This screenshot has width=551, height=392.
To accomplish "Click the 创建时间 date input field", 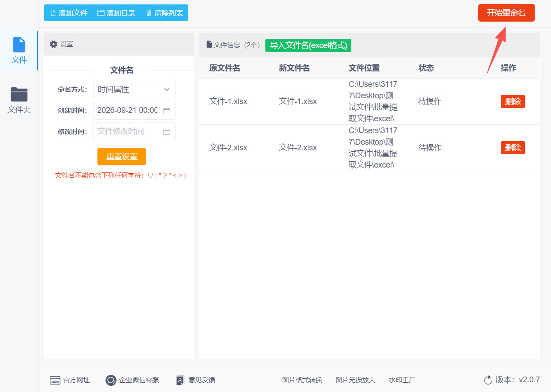I will [x=134, y=111].
